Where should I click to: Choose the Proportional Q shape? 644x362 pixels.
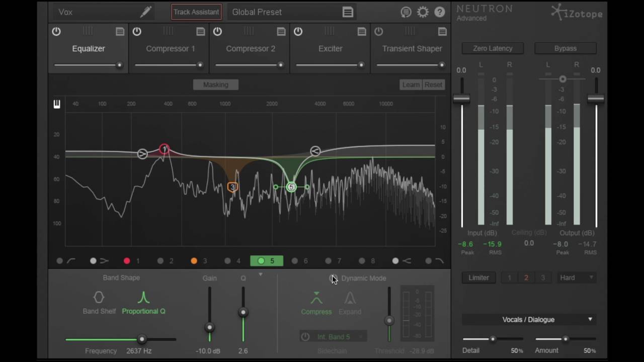(143, 303)
